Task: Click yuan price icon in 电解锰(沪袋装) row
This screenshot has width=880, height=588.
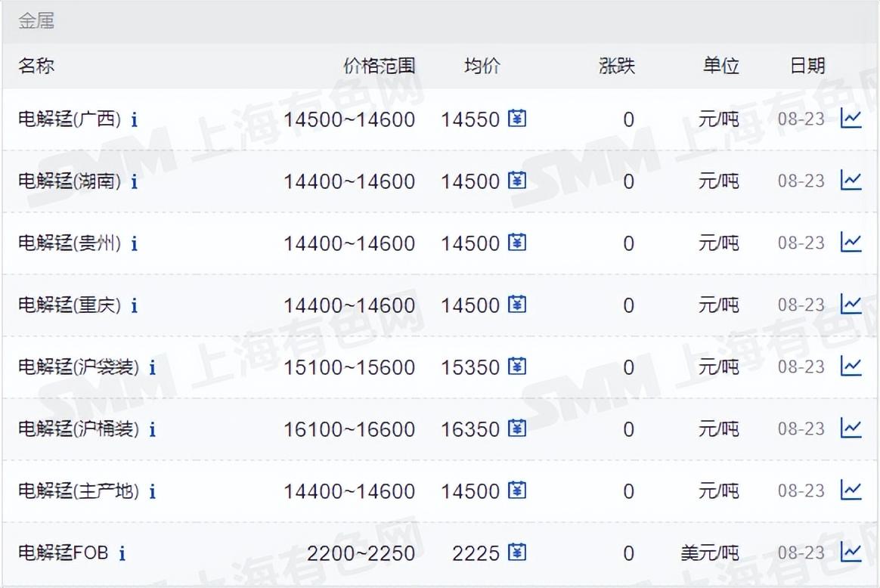Action: [517, 367]
